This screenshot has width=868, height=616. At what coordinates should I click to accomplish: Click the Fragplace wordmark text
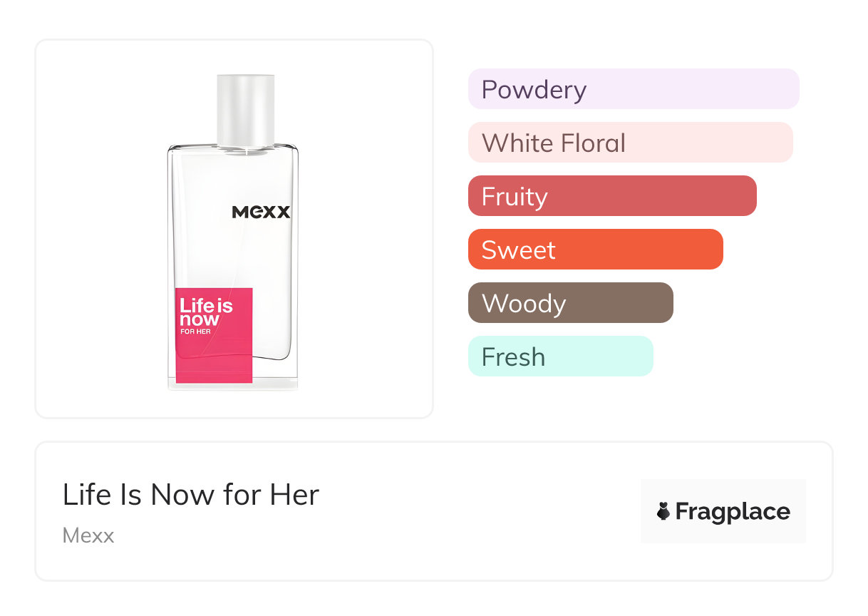733,511
